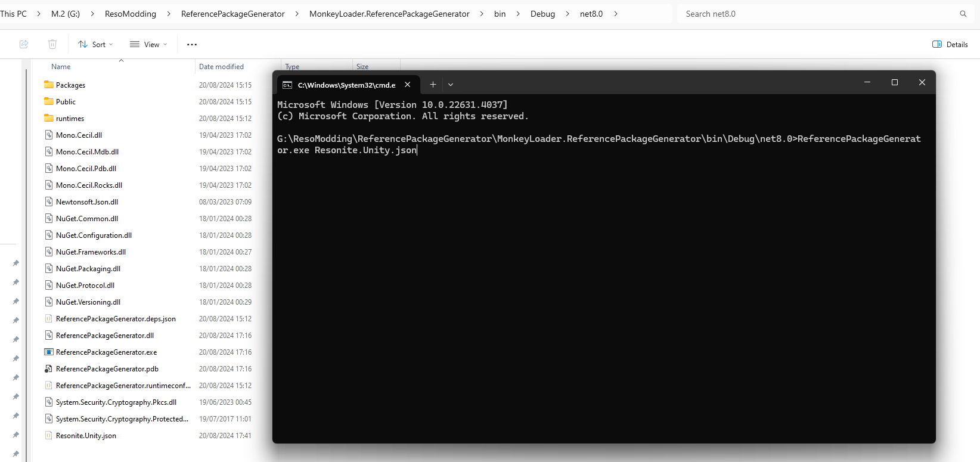Sort by Size column header
Viewport: 980px width, 462px height.
[x=362, y=67]
